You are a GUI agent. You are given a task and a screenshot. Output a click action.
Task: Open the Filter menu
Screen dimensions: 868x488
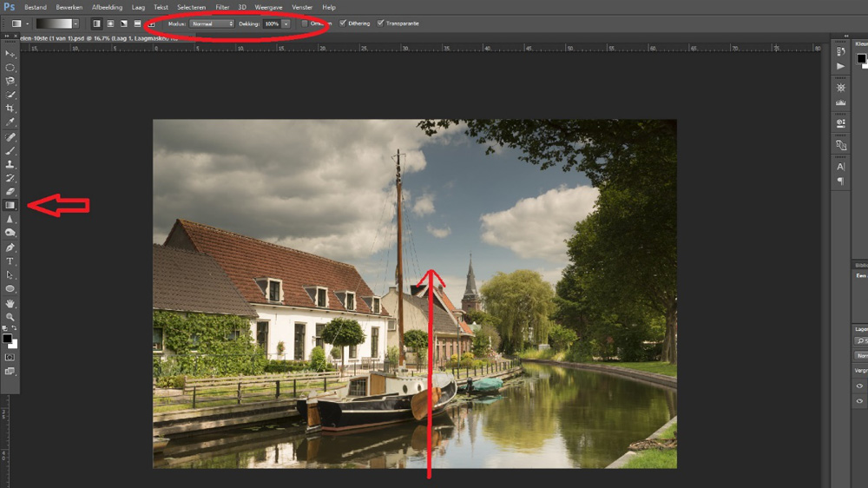point(222,7)
